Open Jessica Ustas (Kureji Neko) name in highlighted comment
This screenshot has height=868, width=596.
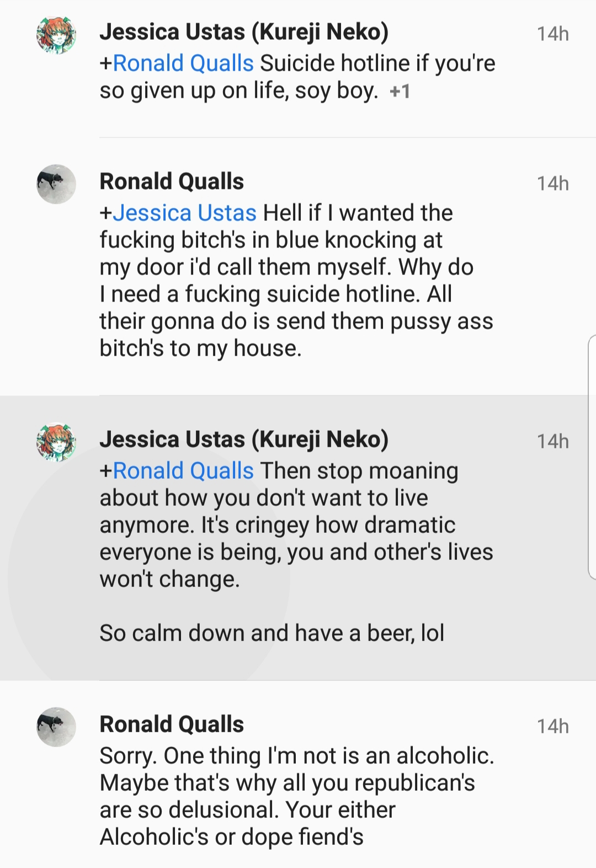[244, 440]
